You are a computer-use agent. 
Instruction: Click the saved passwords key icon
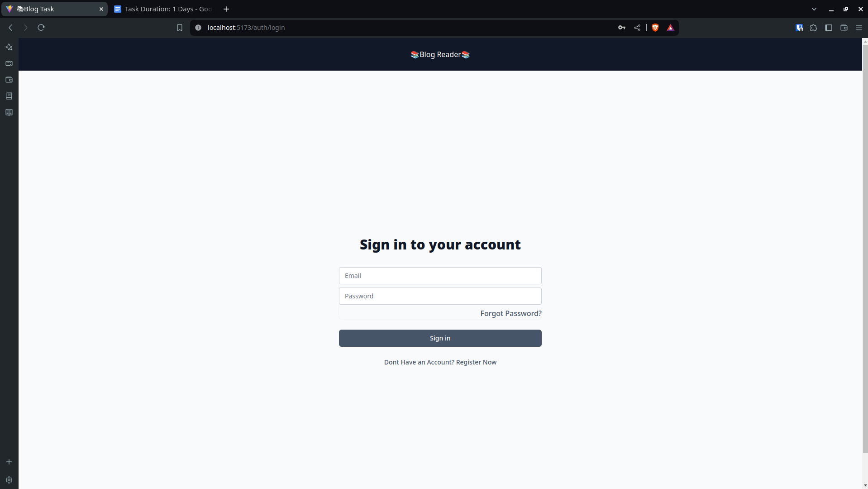(621, 28)
